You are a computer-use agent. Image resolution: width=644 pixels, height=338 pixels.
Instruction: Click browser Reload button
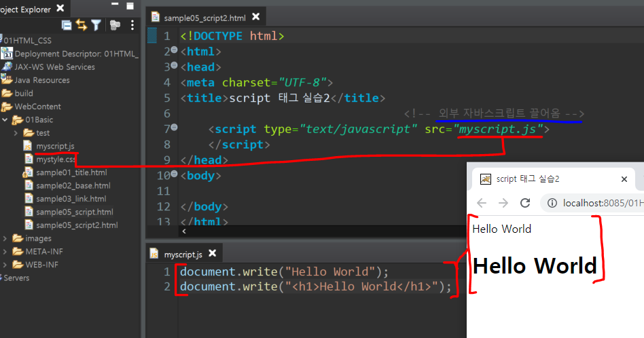(525, 203)
